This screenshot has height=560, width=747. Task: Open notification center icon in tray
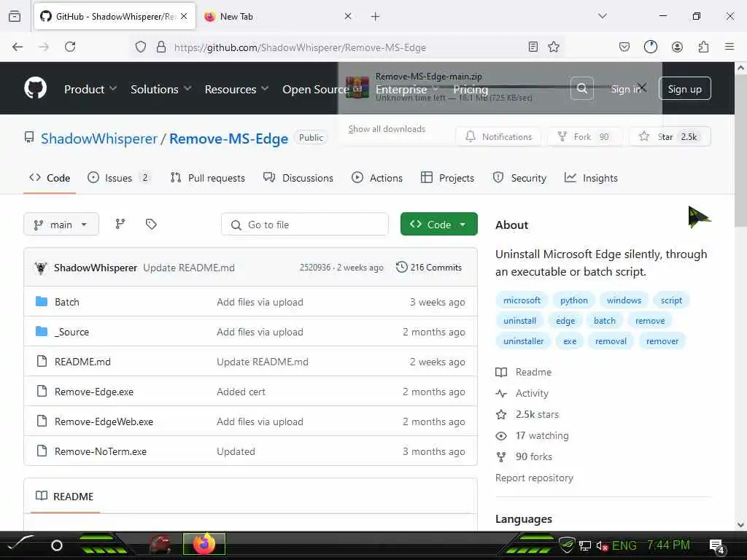tap(716, 545)
